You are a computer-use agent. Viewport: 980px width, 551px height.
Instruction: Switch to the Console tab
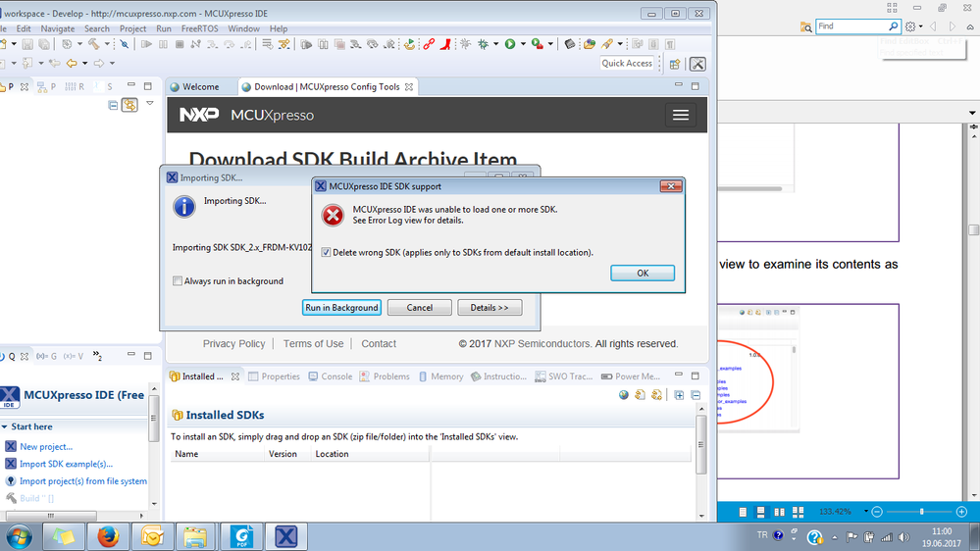(330, 376)
